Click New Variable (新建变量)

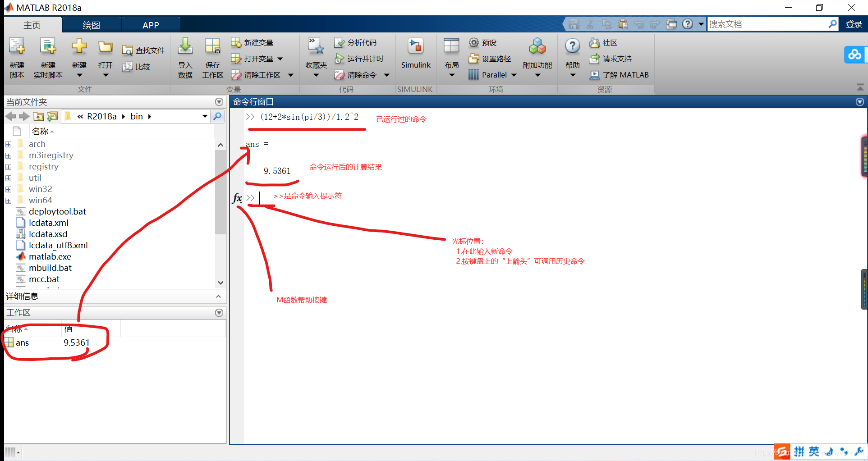point(253,42)
